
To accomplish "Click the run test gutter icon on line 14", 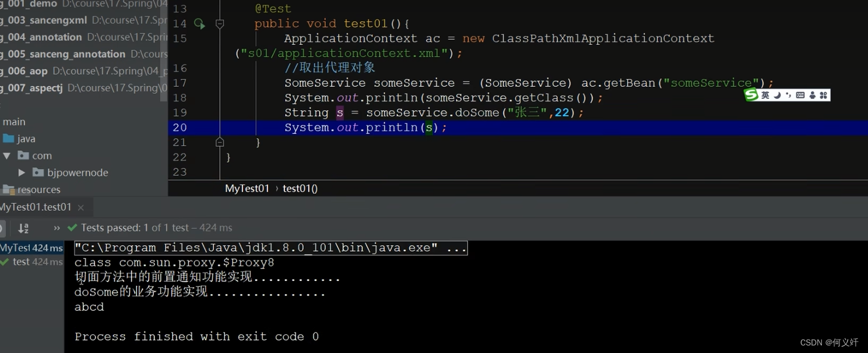I will 199,24.
